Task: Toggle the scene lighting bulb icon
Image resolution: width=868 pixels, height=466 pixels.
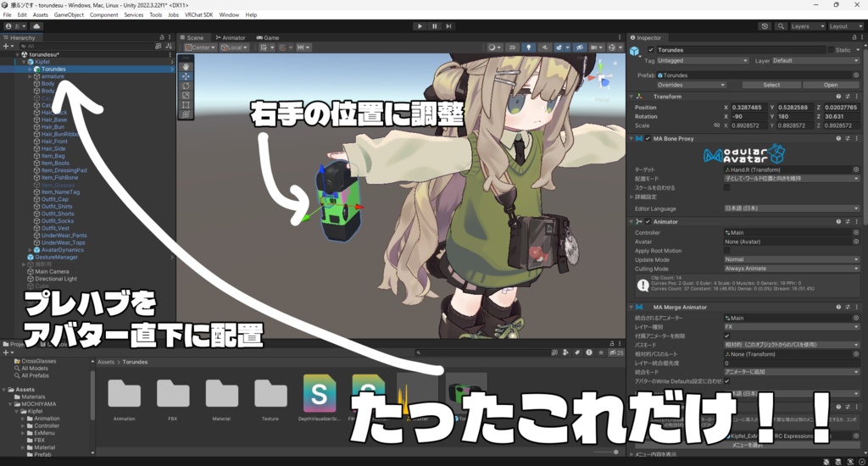Action: pos(529,47)
